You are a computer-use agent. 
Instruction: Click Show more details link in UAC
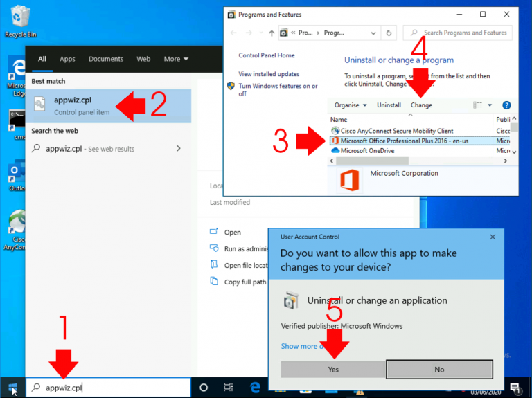coord(302,346)
